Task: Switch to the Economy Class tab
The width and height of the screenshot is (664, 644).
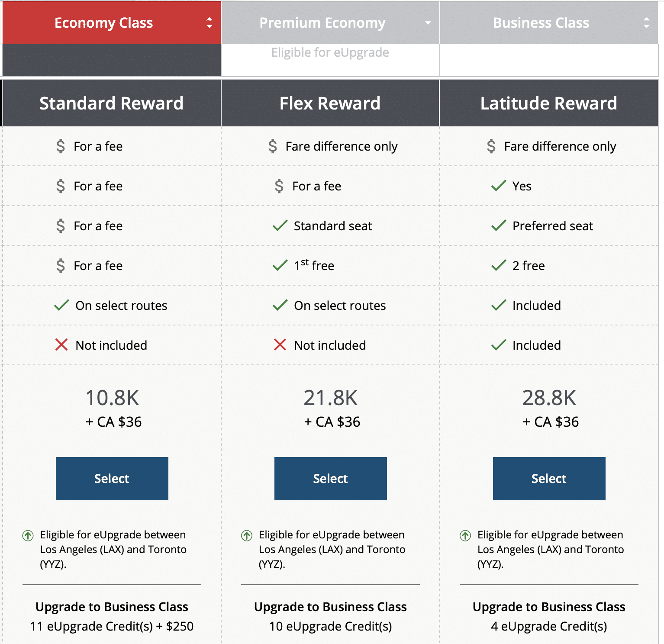Action: [x=103, y=23]
